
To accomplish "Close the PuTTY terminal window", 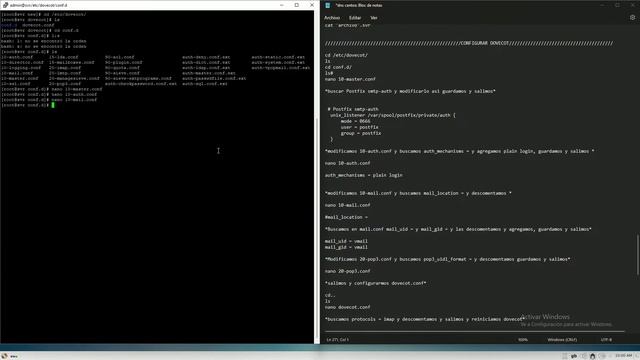I will click(x=312, y=5).
